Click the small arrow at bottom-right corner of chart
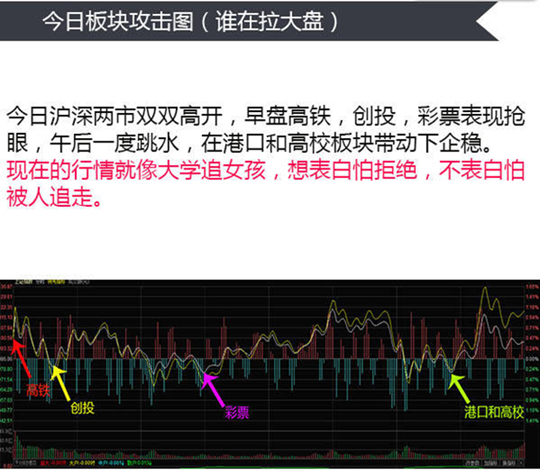This screenshot has width=540, height=470. coord(520,463)
